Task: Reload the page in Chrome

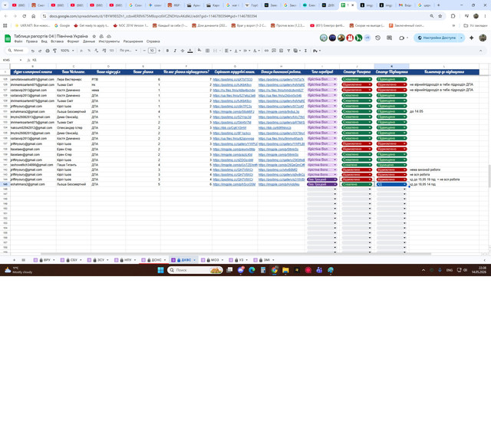Action: [24, 16]
